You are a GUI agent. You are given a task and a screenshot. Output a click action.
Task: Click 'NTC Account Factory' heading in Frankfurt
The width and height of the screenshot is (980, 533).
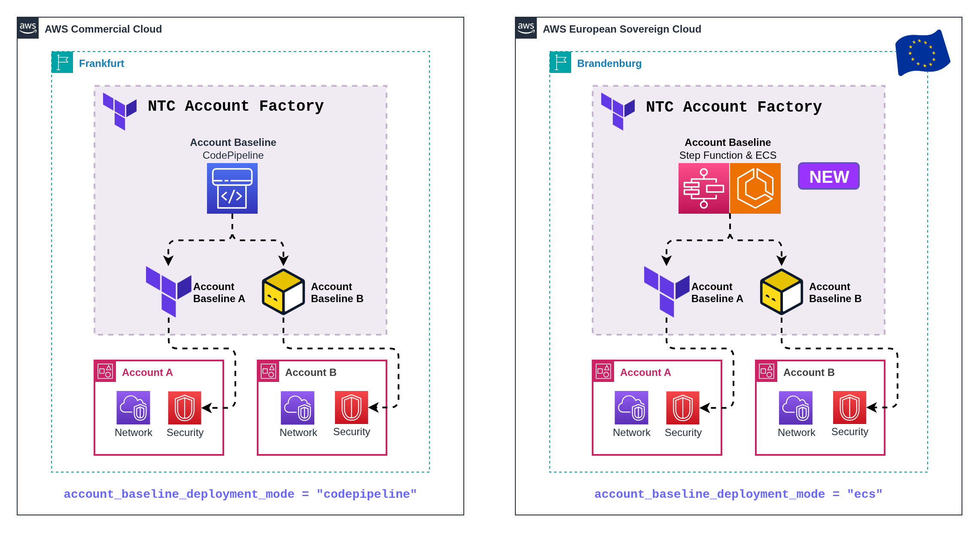pyautogui.click(x=236, y=106)
